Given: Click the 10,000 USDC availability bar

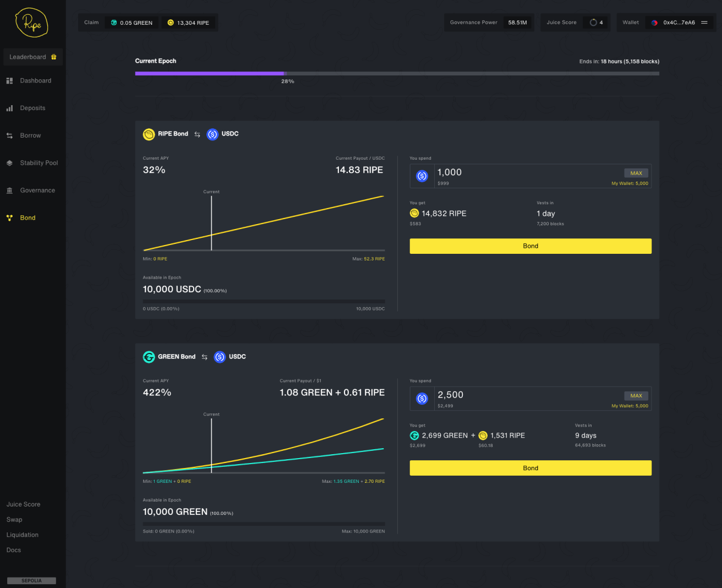Looking at the screenshot, I should [264, 301].
